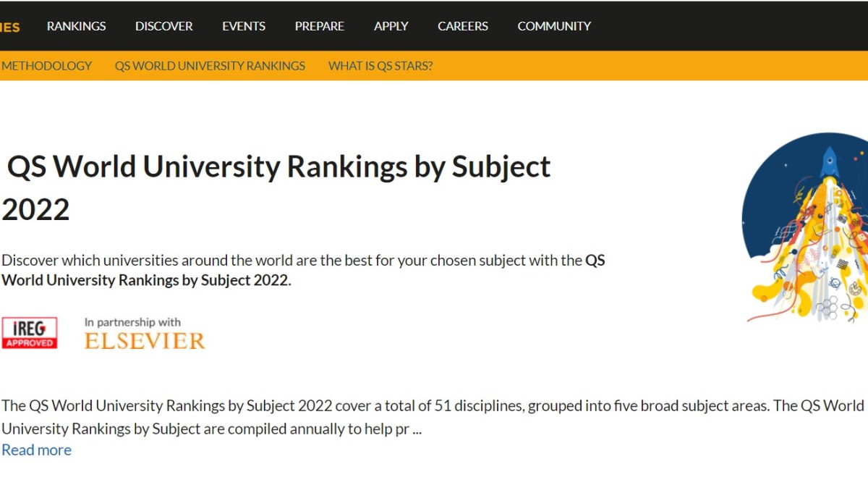Click the rocket illustration image
The image size is (868, 485).
[x=804, y=227]
